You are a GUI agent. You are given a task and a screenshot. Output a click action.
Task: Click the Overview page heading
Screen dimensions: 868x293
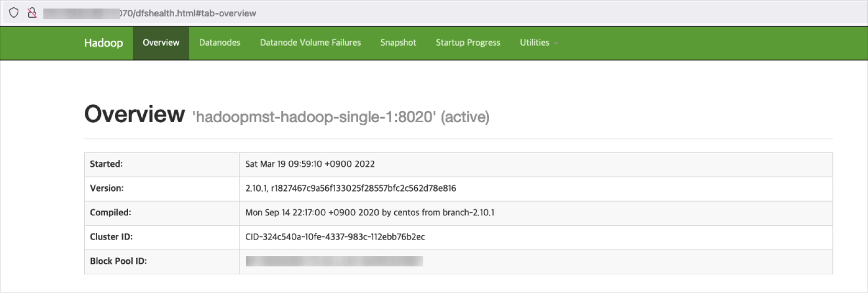pyautogui.click(x=134, y=114)
